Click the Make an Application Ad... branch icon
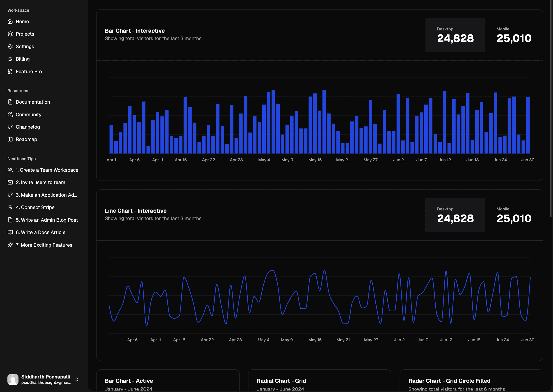This screenshot has height=392, width=553. pyautogui.click(x=10, y=195)
